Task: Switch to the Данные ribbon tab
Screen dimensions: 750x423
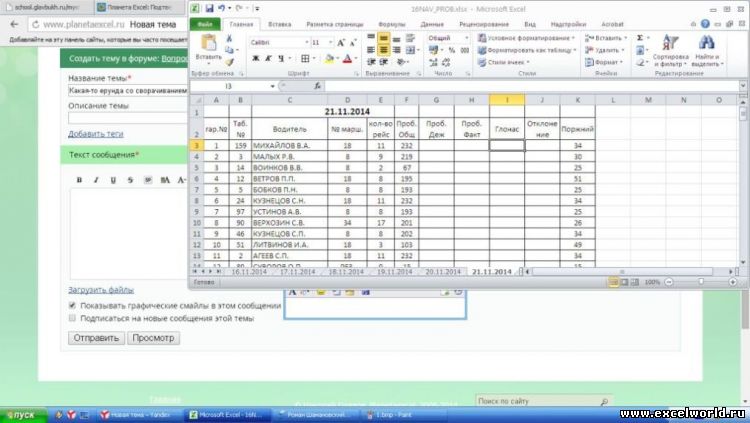Action: (x=431, y=24)
